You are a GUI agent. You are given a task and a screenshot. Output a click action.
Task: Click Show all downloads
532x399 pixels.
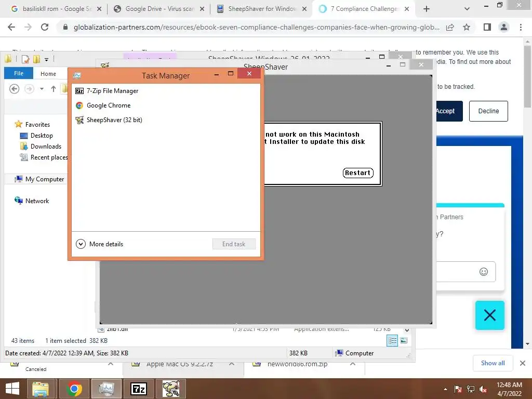click(x=493, y=363)
